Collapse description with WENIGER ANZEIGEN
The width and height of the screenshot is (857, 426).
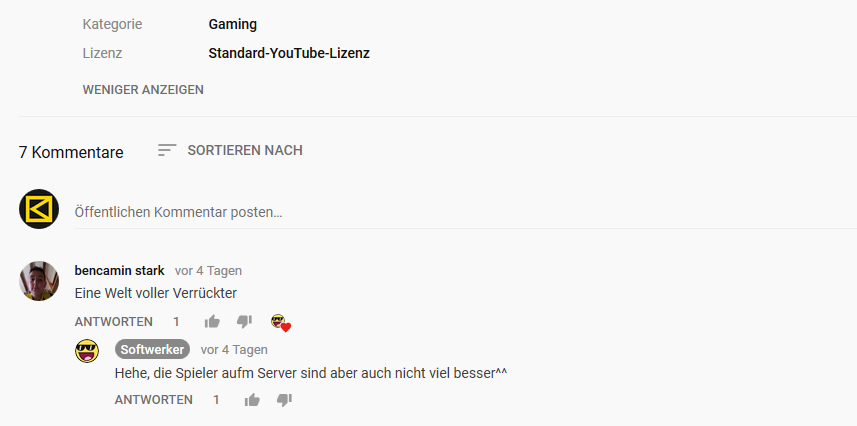click(143, 90)
